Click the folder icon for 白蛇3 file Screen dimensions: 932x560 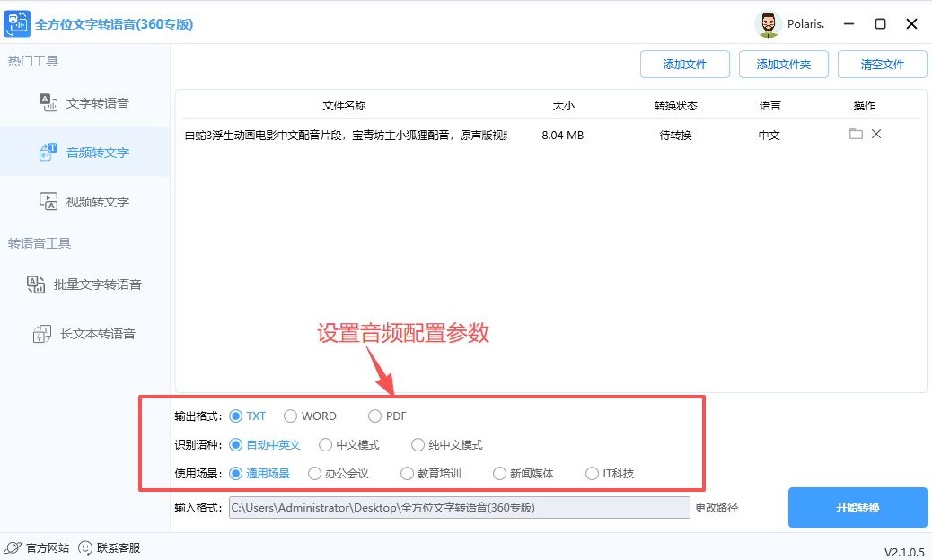855,133
